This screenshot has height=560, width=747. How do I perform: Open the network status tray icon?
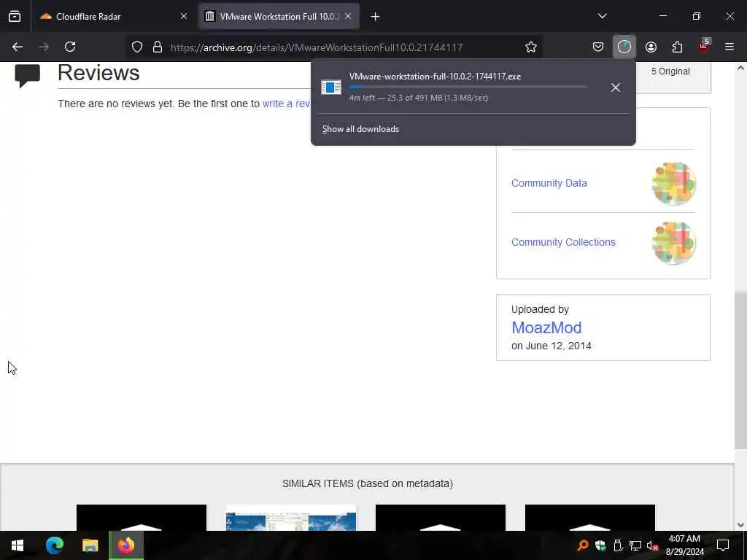click(635, 545)
